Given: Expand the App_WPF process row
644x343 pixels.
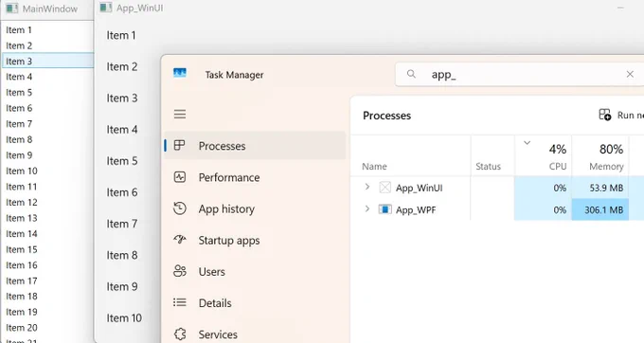Looking at the screenshot, I should pos(367,209).
